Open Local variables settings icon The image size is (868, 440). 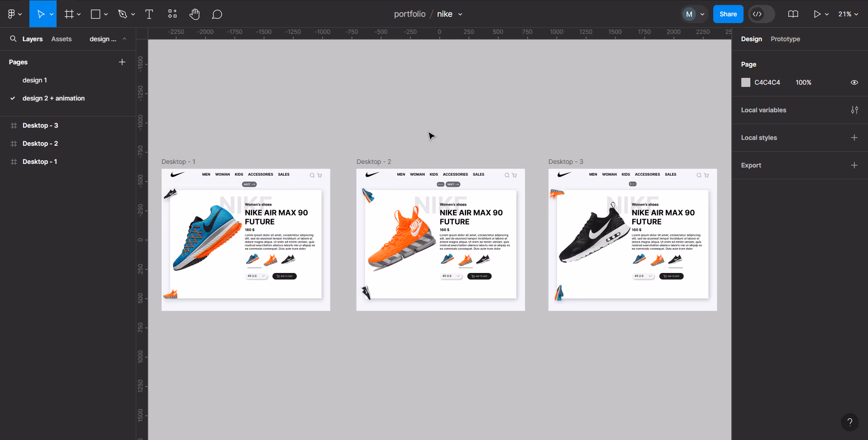pyautogui.click(x=854, y=110)
